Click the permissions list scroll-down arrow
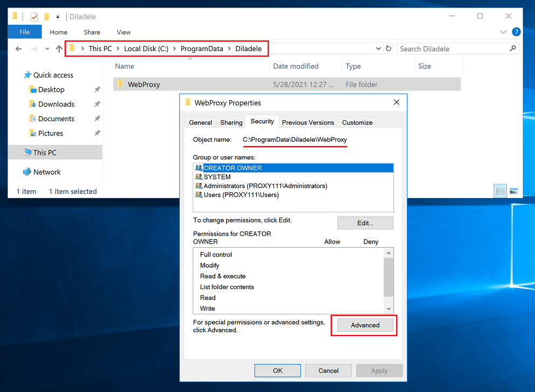535x392 pixels. [388, 309]
